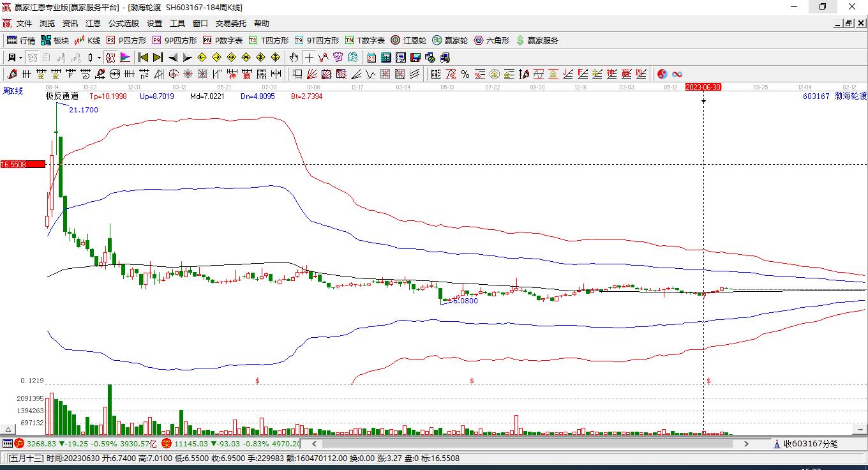Select the red fan lines drawing tool
This screenshot has width=868, height=470.
coord(313,74)
